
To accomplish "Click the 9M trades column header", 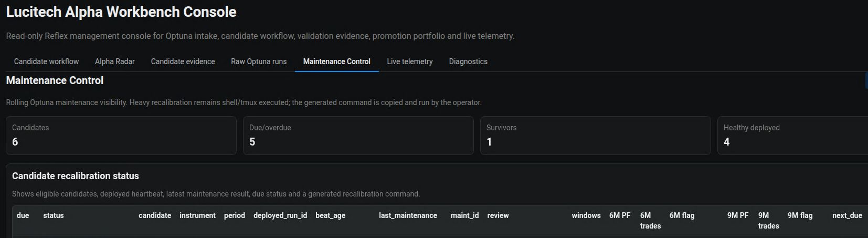I will tap(768, 221).
